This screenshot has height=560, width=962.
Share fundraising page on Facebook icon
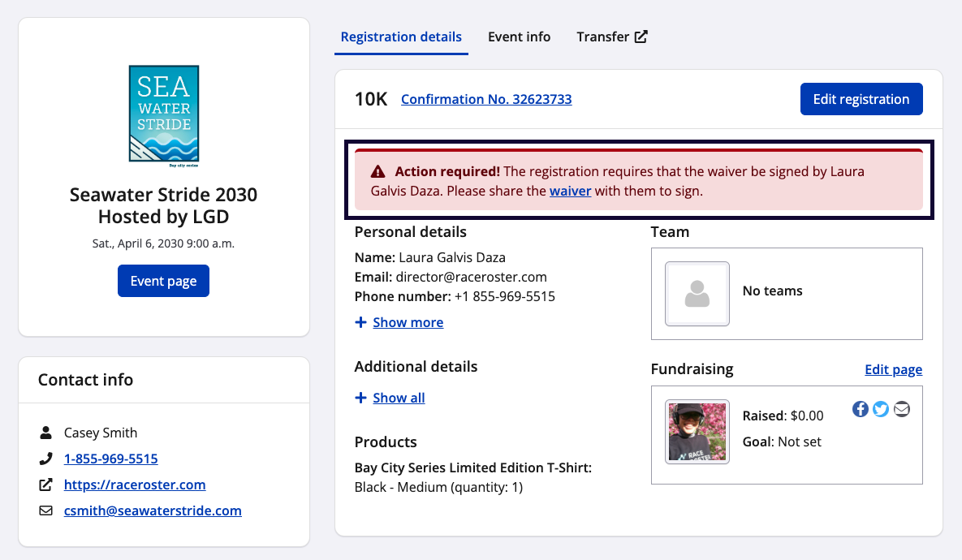coord(860,409)
